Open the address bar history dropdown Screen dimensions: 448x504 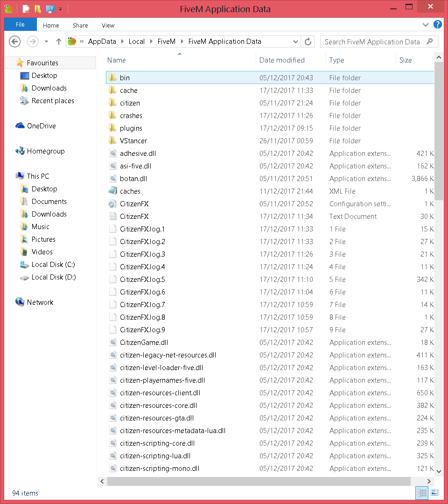(295, 42)
